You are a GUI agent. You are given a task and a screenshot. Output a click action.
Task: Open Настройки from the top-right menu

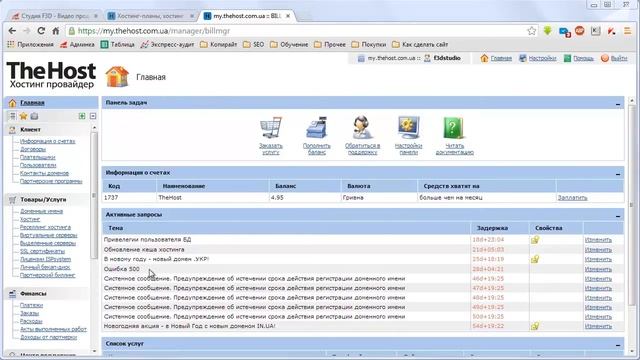[542, 58]
